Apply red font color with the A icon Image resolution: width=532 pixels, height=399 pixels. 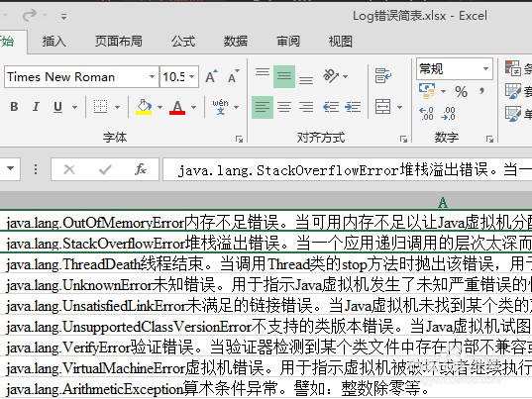177,107
